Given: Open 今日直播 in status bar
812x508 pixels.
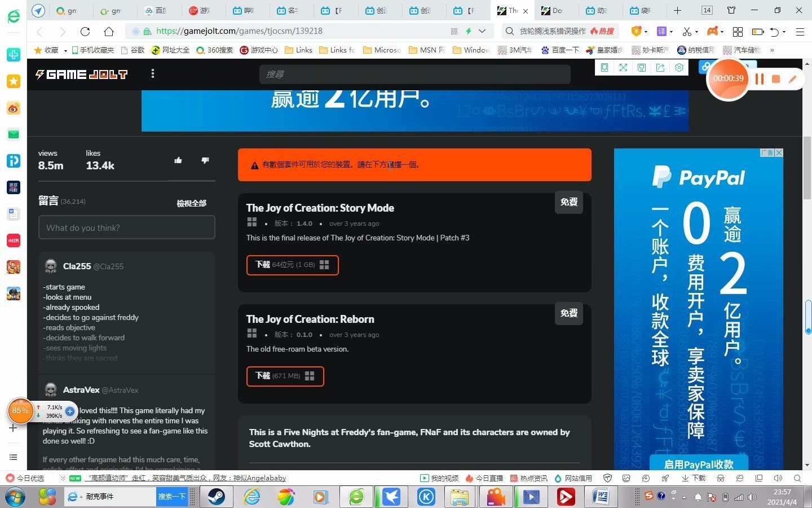Looking at the screenshot, I should [484, 478].
